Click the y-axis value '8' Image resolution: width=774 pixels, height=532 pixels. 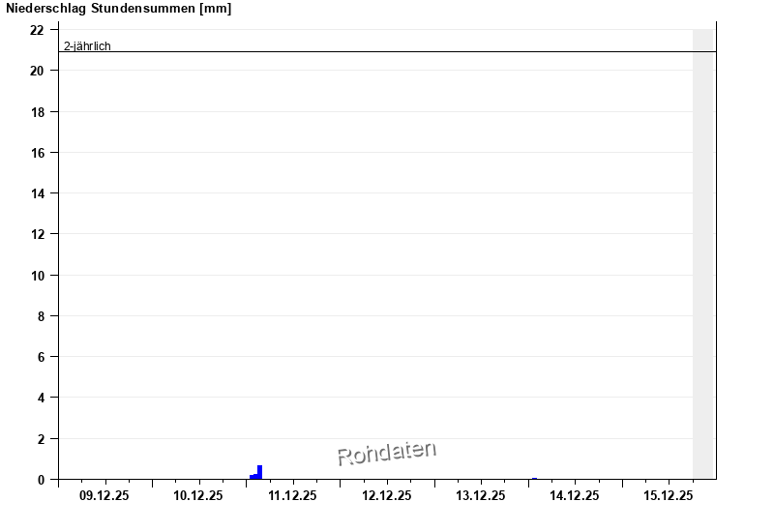point(41,316)
